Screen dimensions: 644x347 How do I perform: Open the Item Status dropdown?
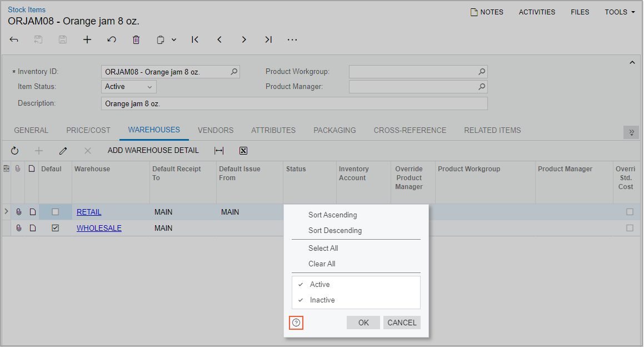click(x=129, y=87)
